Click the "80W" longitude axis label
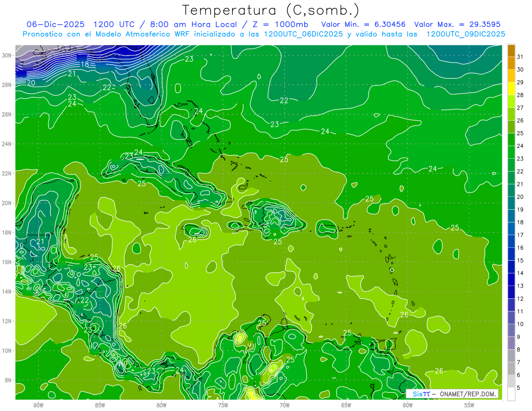 [161, 405]
